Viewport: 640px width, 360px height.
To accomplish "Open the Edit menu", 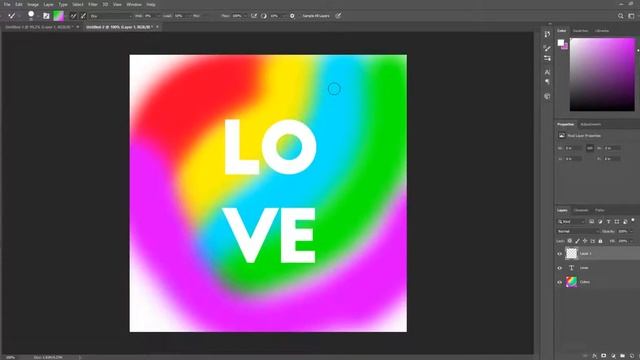I will point(19,4).
